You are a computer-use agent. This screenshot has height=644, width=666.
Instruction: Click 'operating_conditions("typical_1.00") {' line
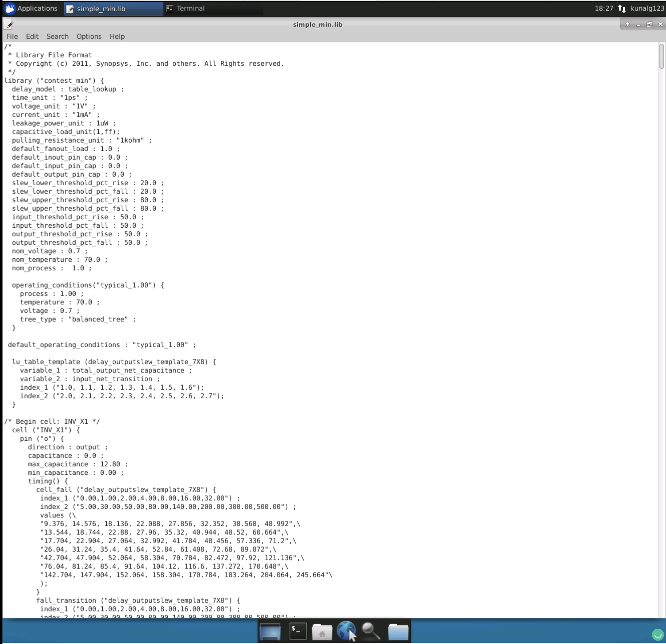pos(88,285)
